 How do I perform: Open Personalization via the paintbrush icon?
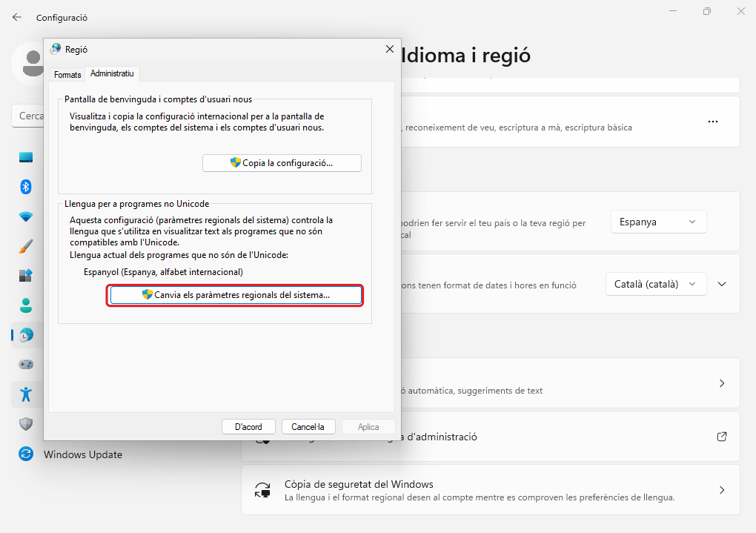click(26, 246)
